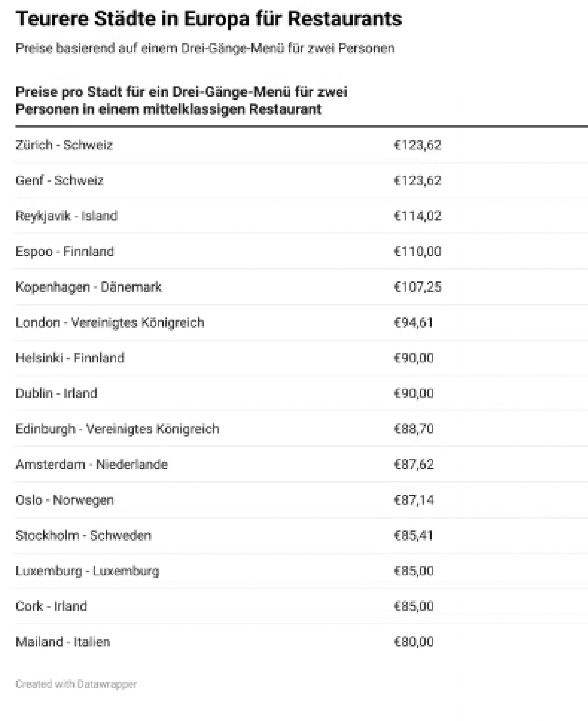Screen dimensions: 588x721
Task: Click 'London - Vereinigtes Königreich' in the table
Action: 110,322
